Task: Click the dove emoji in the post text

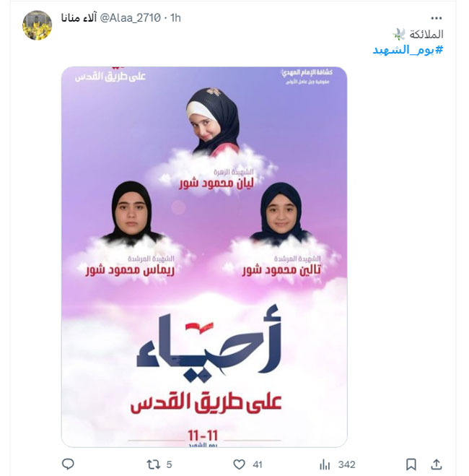Action: (399, 34)
